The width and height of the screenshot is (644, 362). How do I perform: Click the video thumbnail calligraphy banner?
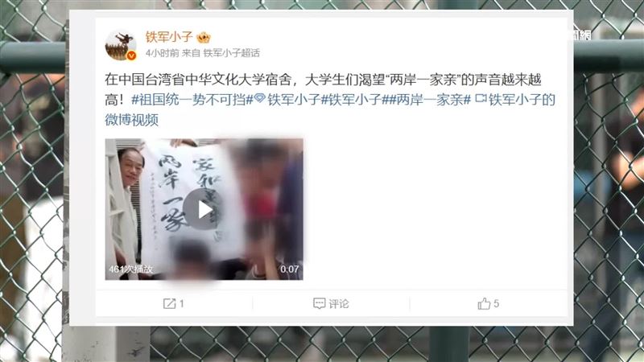point(191,201)
